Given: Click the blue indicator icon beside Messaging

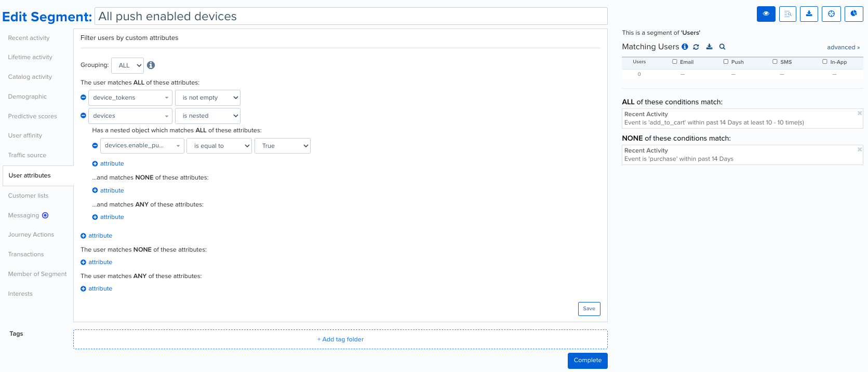Looking at the screenshot, I should coord(45,215).
